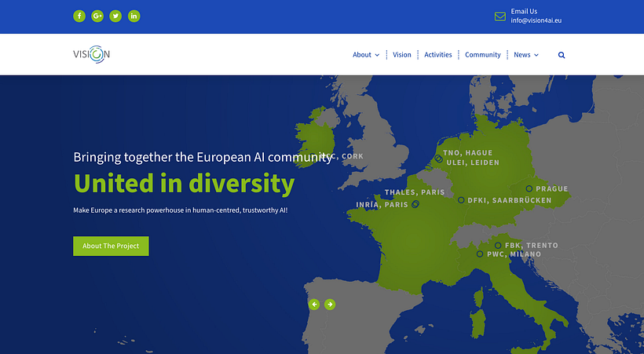The height and width of the screenshot is (354, 644).
Task: Click the PWC, Milano map marker
Action: click(x=479, y=254)
